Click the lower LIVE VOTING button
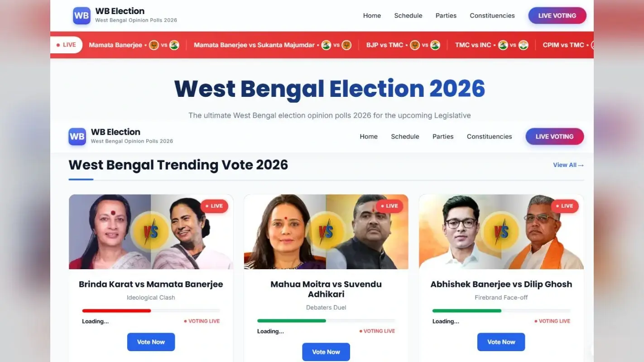644x362 pixels. click(x=554, y=136)
